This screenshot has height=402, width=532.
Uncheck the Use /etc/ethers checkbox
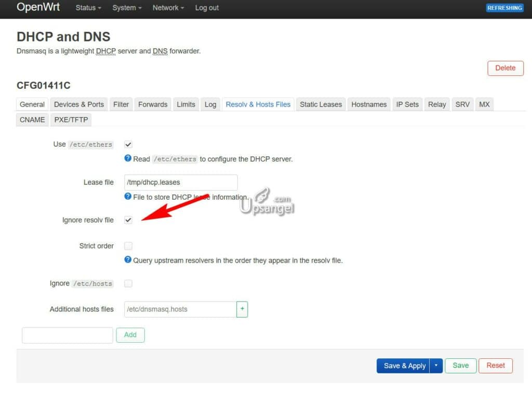[128, 145]
